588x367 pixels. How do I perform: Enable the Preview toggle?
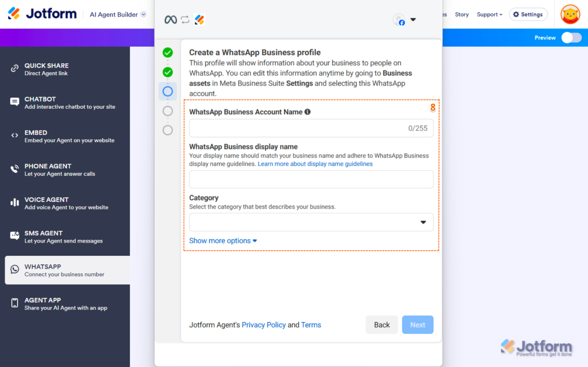pos(571,38)
